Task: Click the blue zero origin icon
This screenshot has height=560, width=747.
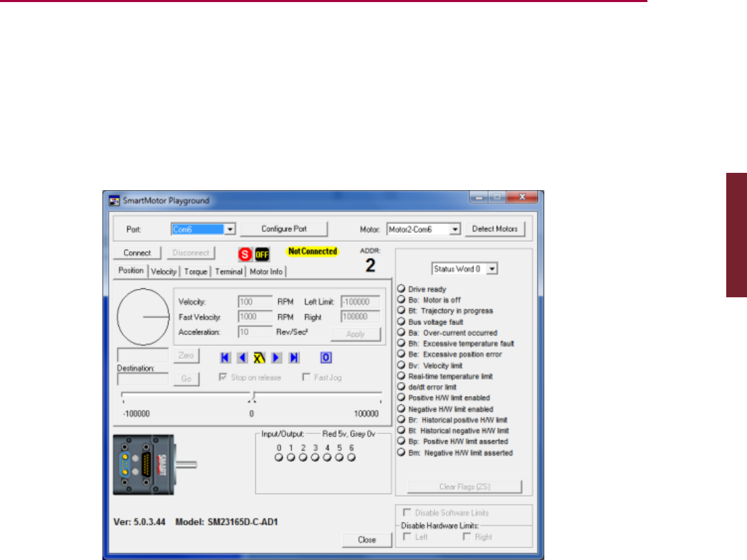Action: click(x=326, y=357)
